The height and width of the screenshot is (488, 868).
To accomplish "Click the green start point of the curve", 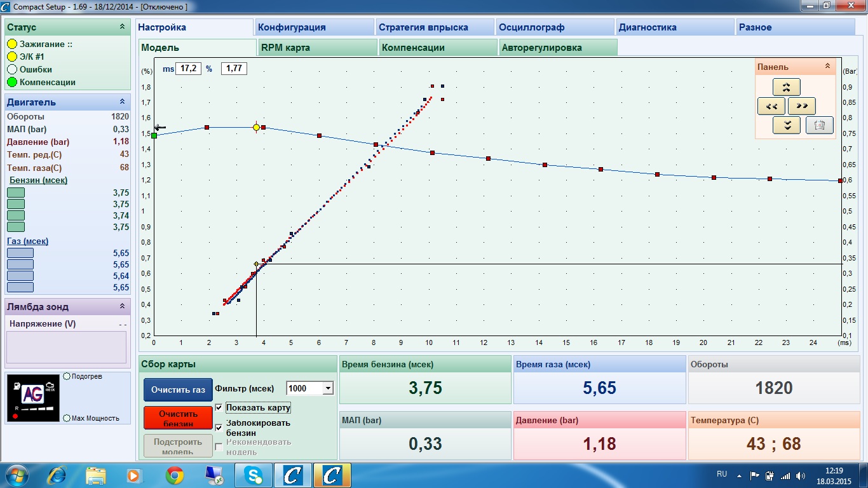I will coord(154,135).
